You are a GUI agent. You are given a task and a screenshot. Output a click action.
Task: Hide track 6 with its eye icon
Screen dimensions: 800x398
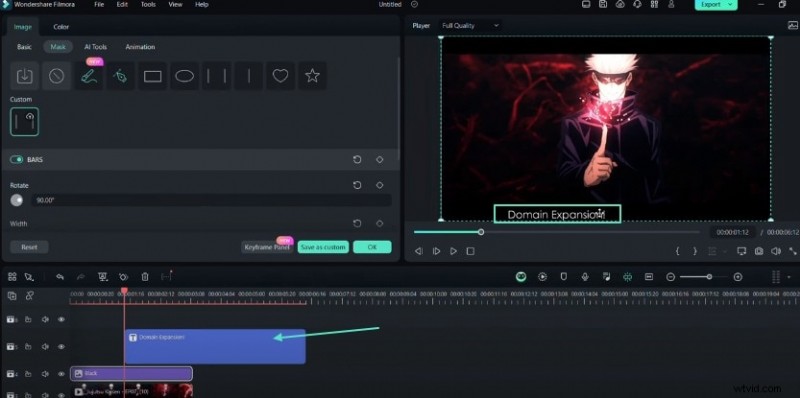click(x=61, y=319)
